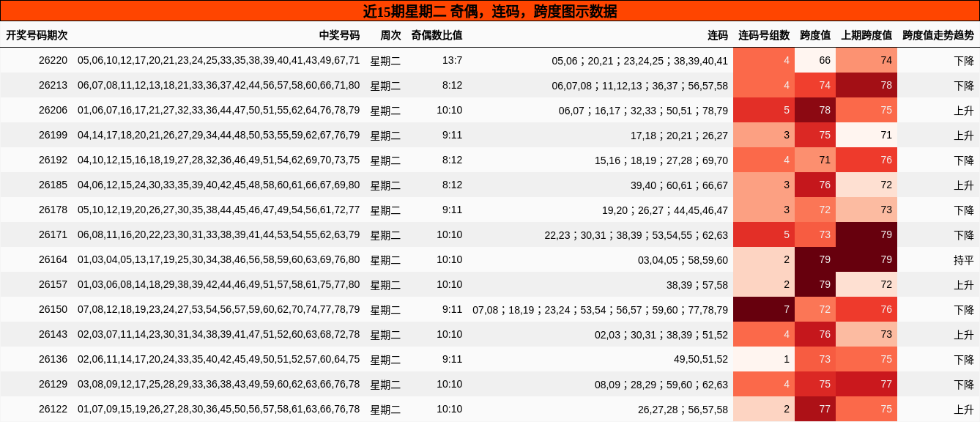Click the 上升 trend in row 26122

(964, 409)
